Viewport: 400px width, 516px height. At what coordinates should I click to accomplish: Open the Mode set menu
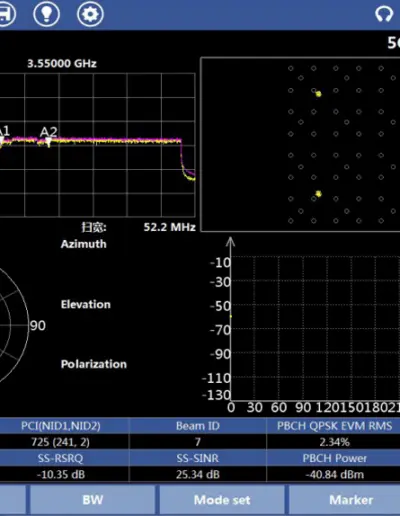coord(222,500)
